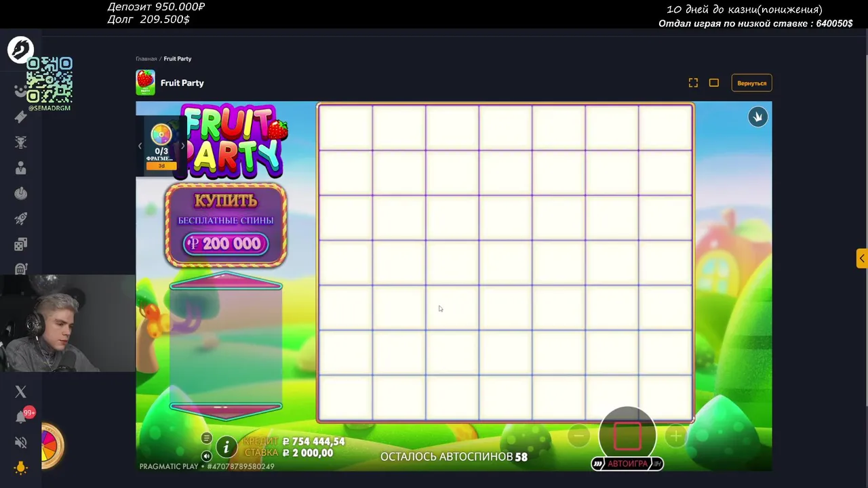Open the slot machine icon in sidebar
The width and height of the screenshot is (868, 488).
(x=20, y=268)
